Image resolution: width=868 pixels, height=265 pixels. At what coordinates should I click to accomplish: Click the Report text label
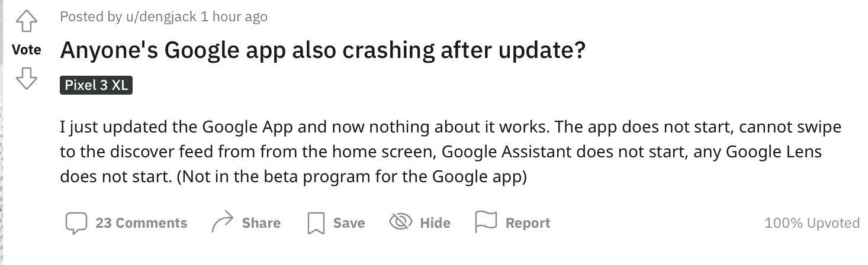tap(528, 223)
